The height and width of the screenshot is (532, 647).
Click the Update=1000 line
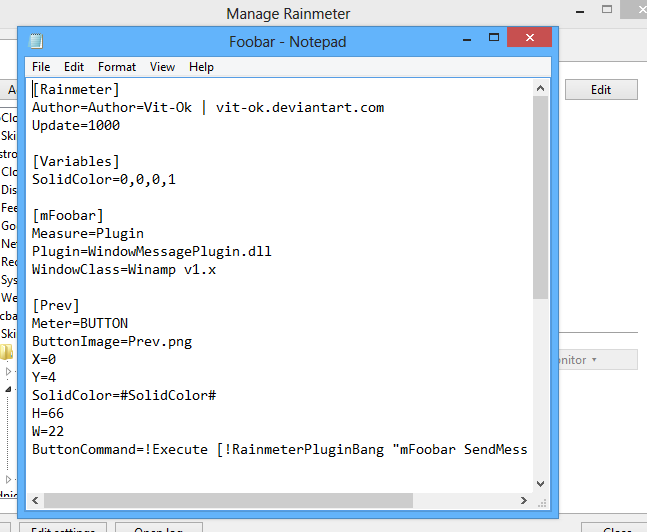coord(76,125)
